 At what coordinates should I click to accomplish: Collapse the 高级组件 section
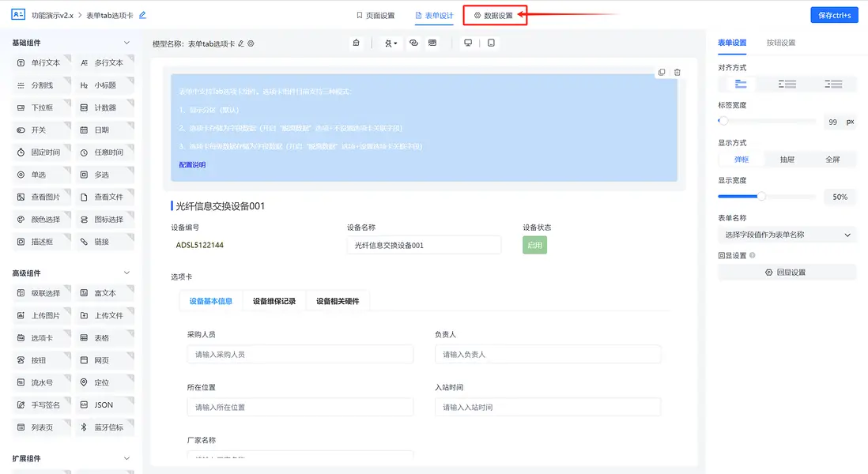[x=126, y=273]
